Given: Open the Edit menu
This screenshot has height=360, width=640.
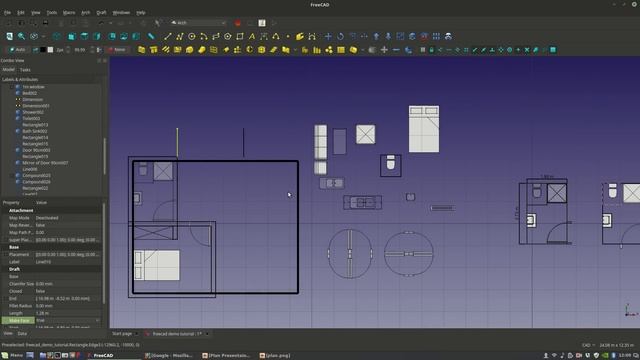Looking at the screenshot, I should coord(20,13).
